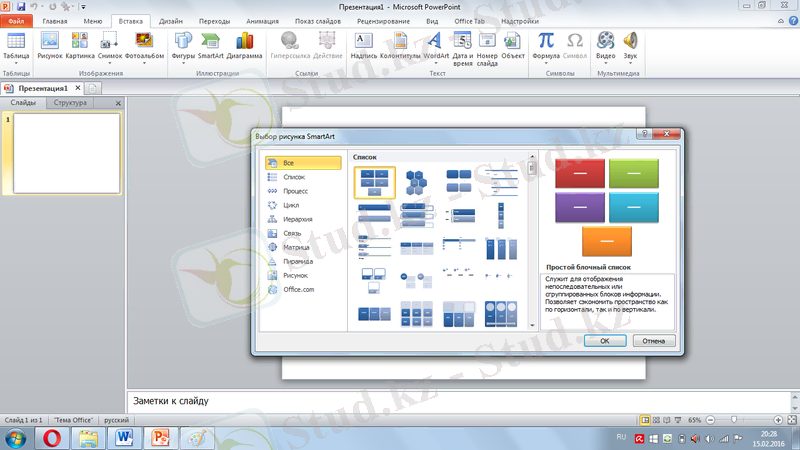Insert a Формула equation
The height and width of the screenshot is (450, 800).
click(x=545, y=45)
